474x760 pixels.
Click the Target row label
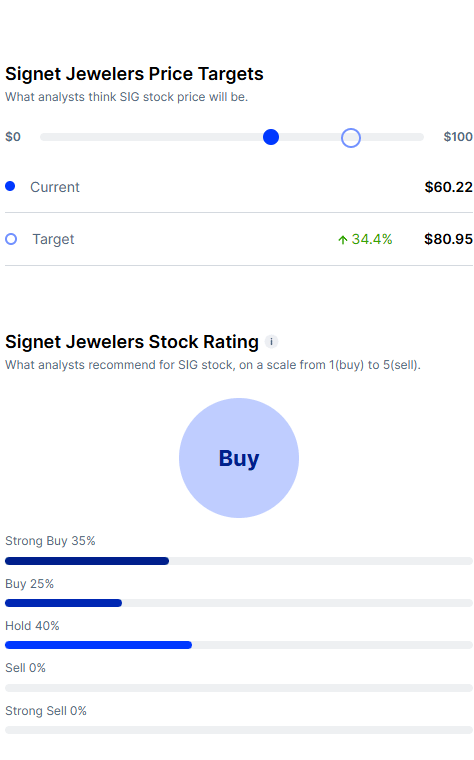[x=53, y=239]
